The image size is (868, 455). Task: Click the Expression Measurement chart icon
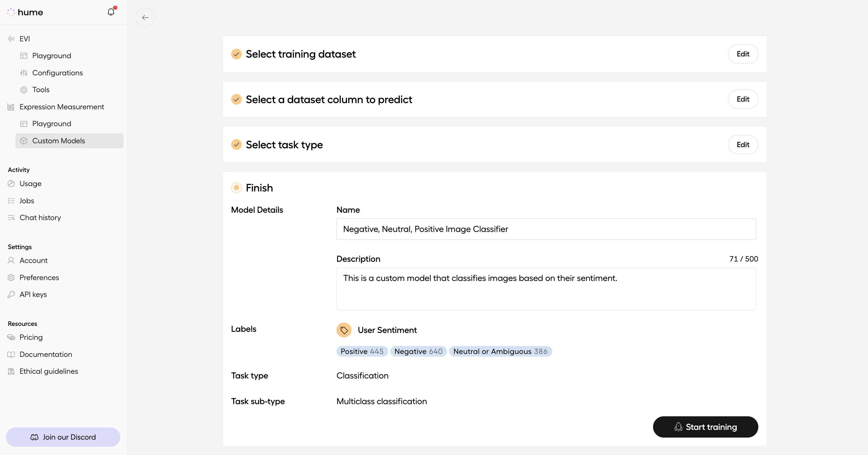click(x=11, y=107)
